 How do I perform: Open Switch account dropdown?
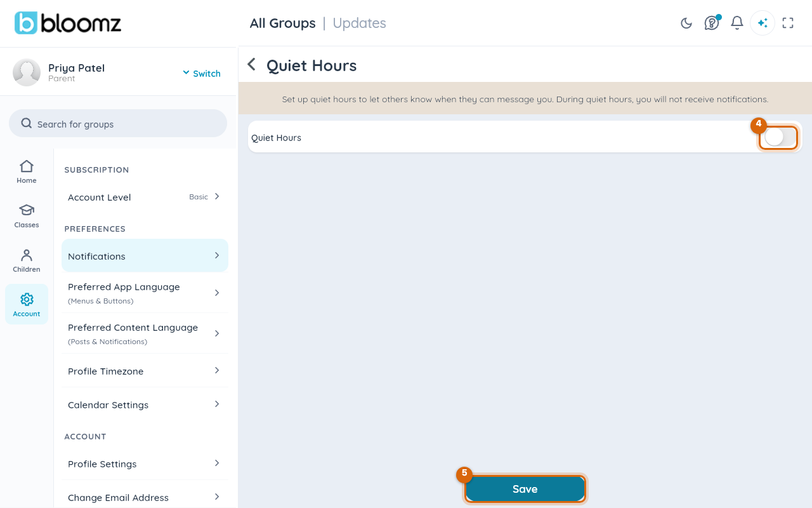click(x=202, y=74)
